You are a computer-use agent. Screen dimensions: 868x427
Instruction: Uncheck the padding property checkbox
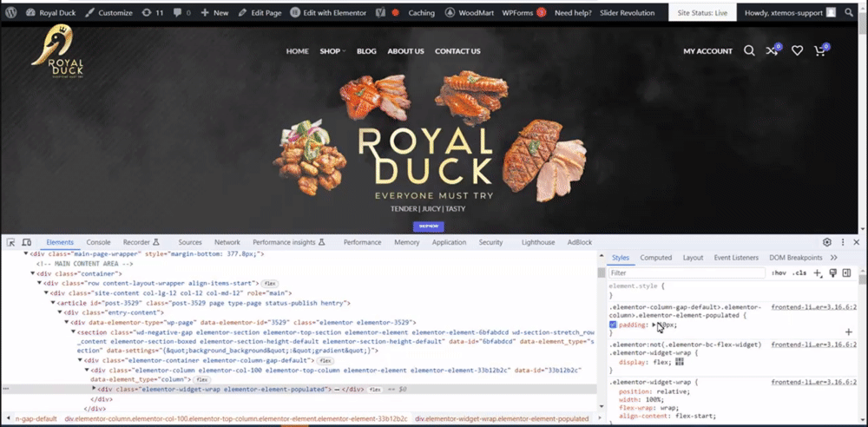(613, 325)
